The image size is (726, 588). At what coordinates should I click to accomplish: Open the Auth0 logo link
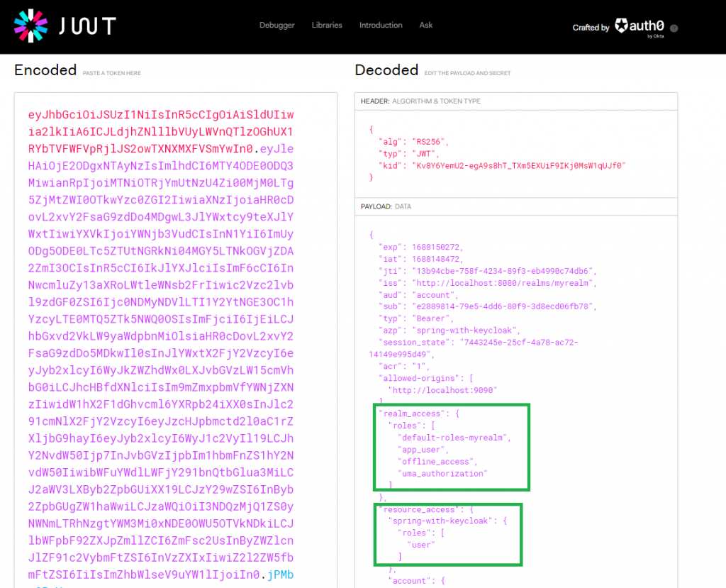(x=640, y=26)
